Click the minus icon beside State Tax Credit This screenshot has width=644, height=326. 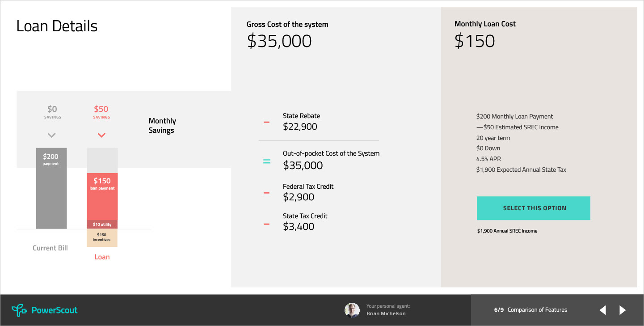(266, 224)
